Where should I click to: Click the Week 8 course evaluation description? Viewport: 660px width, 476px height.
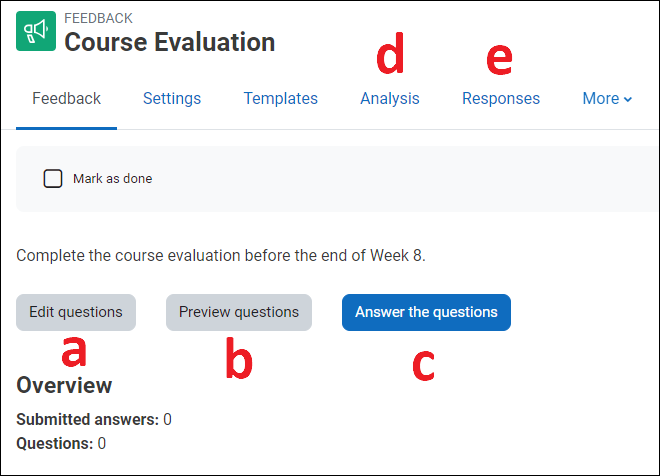click(x=221, y=256)
